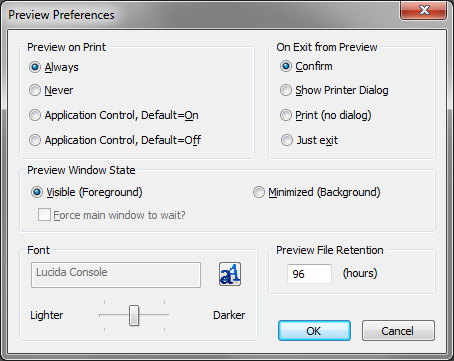
Task: Click the font darkness slider thumb
Action: point(134,315)
